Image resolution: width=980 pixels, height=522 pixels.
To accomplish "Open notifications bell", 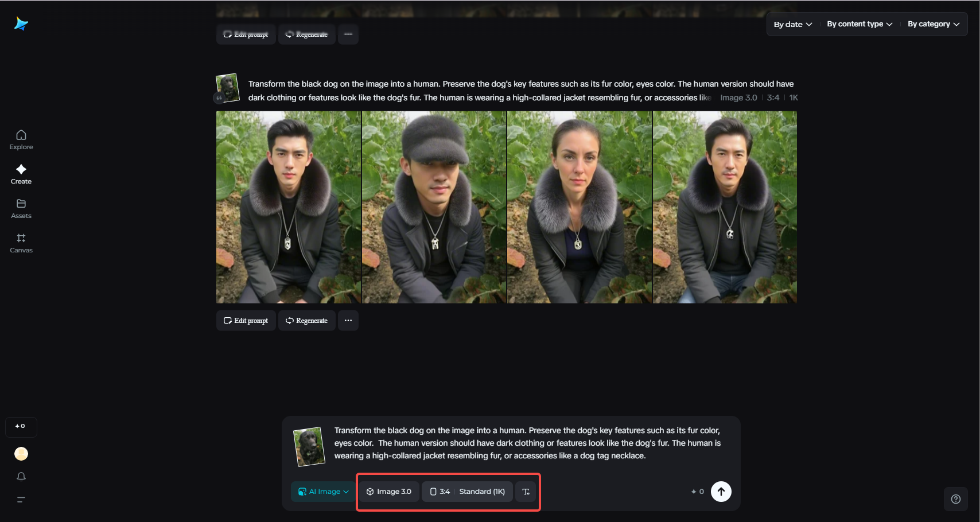I will (x=21, y=477).
